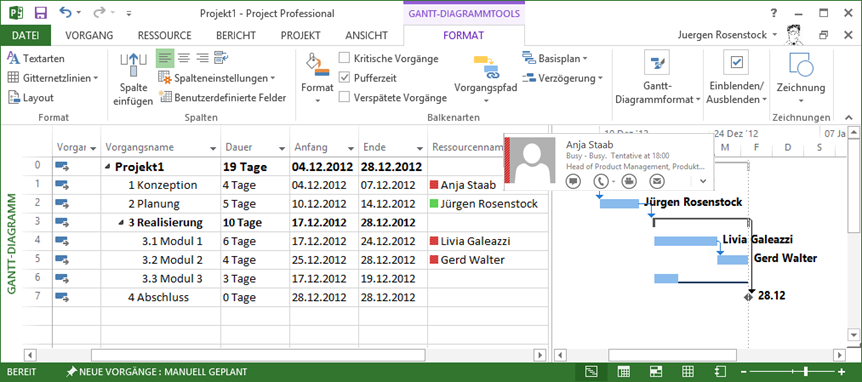The image size is (862, 382).
Task: Enable Kritische Vorgänge checkbox
Action: [x=344, y=58]
